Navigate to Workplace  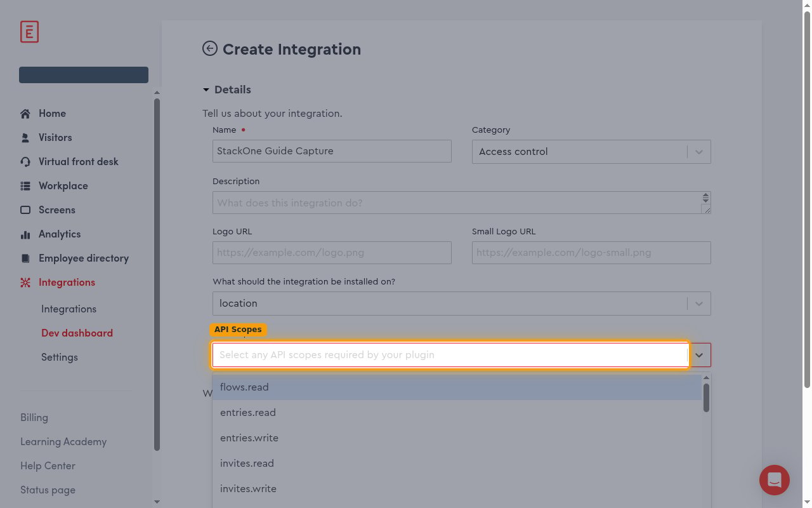pyautogui.click(x=63, y=186)
